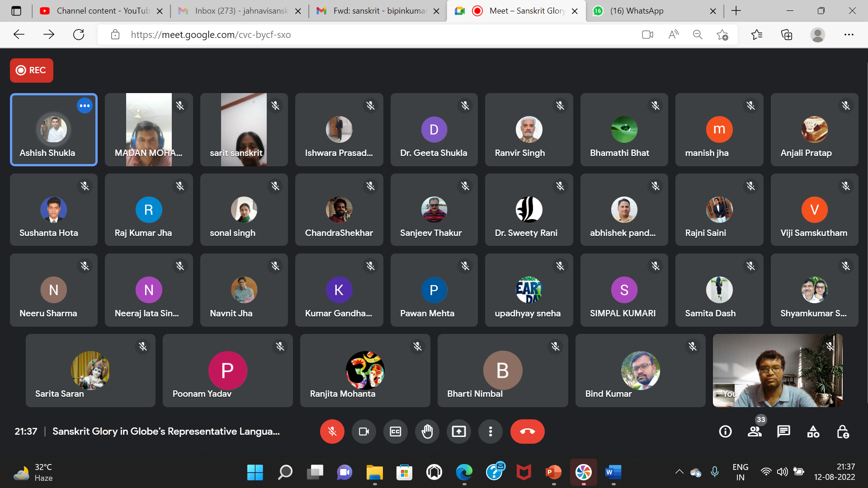Open meeting details info icon
The image size is (868, 488).
click(x=725, y=432)
